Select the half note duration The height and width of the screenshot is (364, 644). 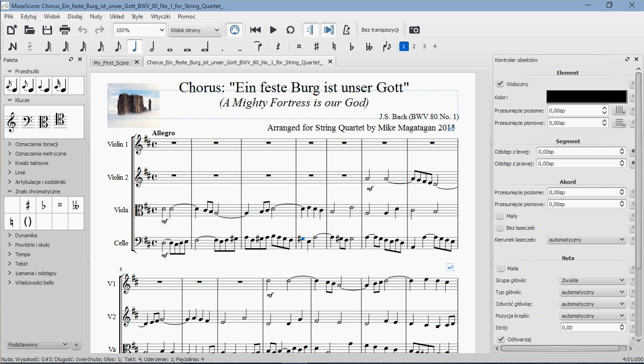pyautogui.click(x=152, y=46)
